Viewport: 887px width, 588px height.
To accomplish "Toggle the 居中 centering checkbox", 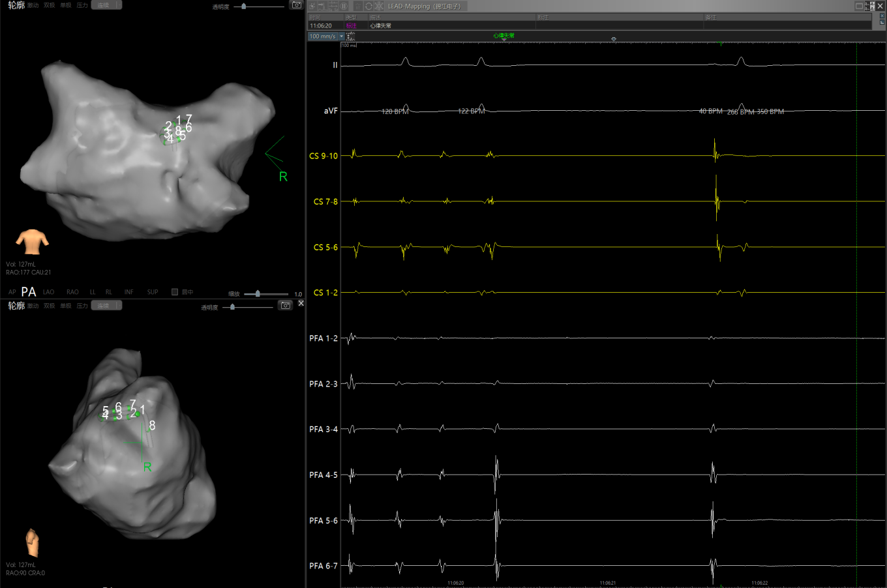I will tap(175, 292).
